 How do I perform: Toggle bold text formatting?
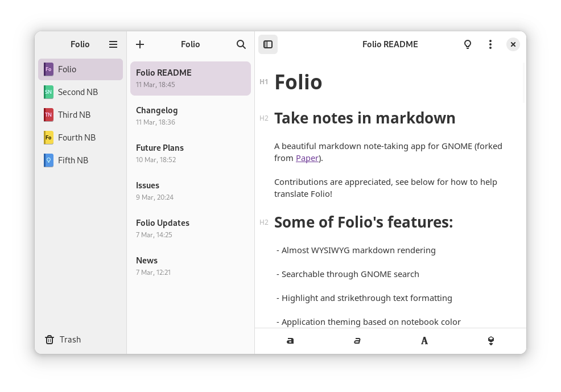(290, 341)
